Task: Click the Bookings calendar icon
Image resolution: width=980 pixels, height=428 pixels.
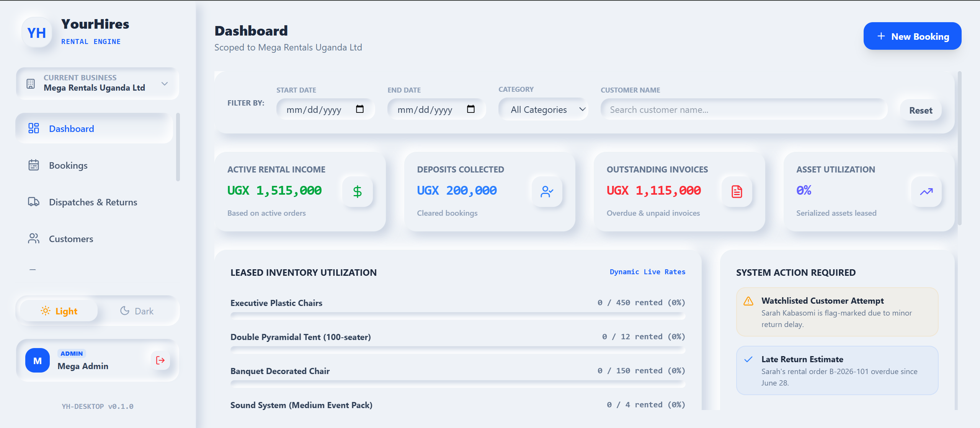Action: pyautogui.click(x=34, y=165)
